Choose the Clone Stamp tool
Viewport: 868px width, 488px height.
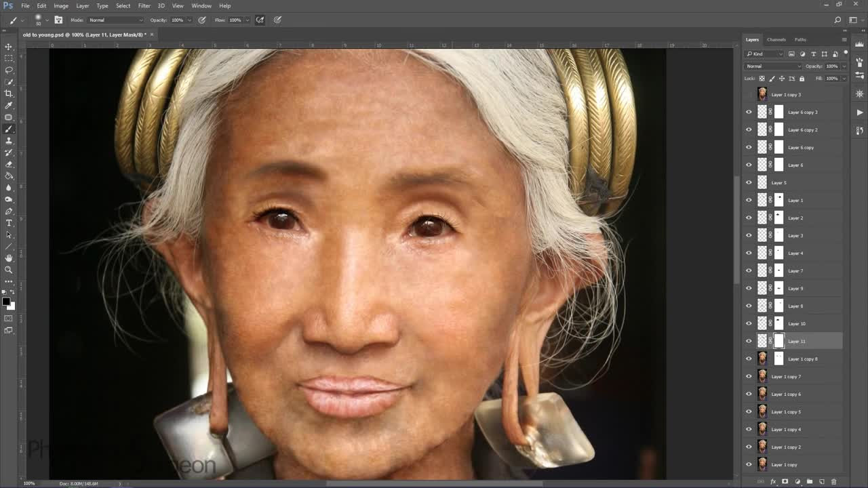pyautogui.click(x=9, y=141)
